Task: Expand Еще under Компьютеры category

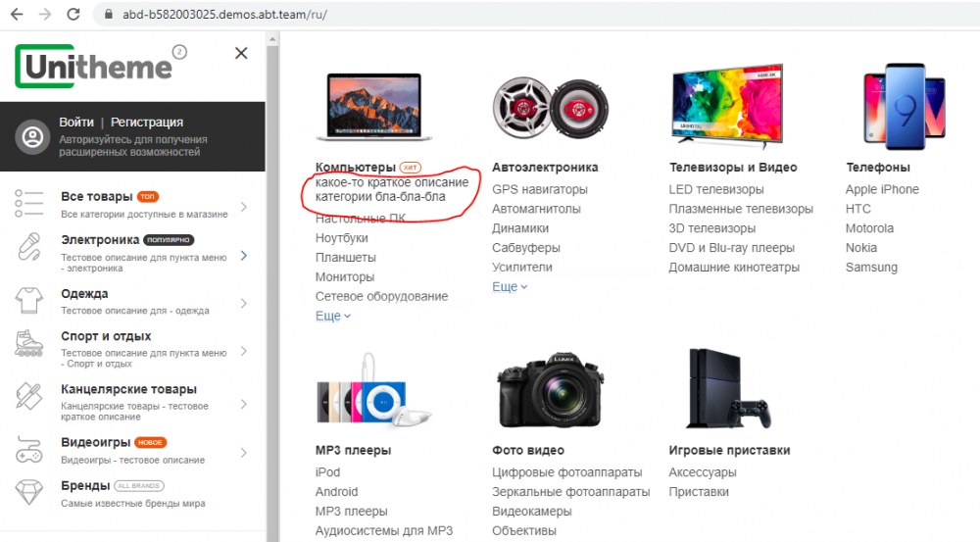Action: click(332, 316)
